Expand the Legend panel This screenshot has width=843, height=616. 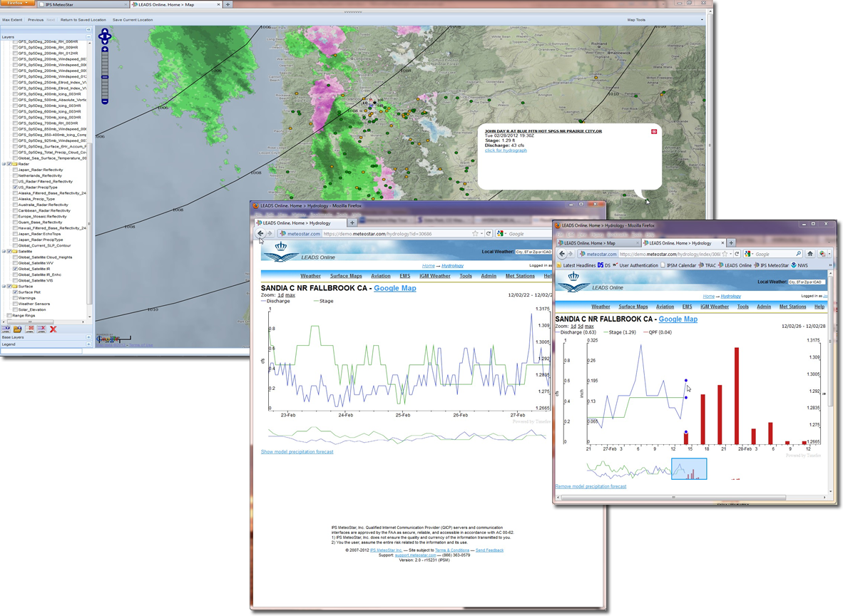coord(88,344)
